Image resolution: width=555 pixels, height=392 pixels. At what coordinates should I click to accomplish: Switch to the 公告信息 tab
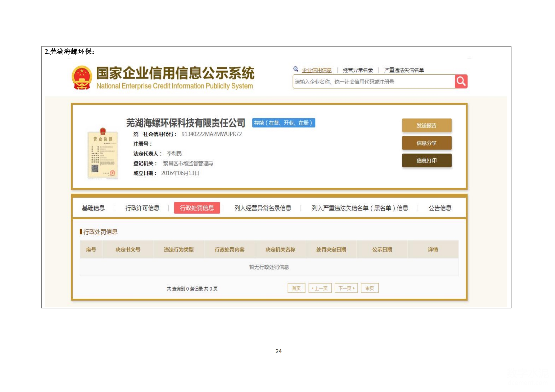440,208
